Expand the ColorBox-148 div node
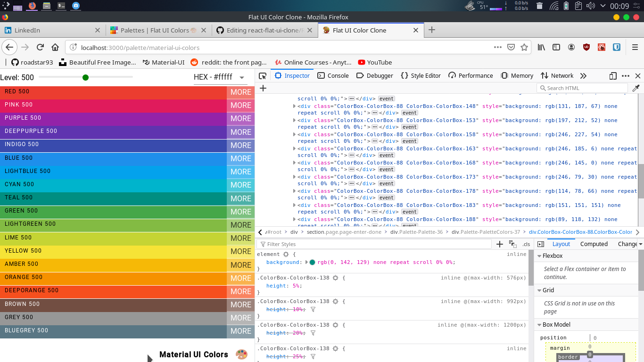Viewport: 644px width, 362px height. [x=295, y=107]
